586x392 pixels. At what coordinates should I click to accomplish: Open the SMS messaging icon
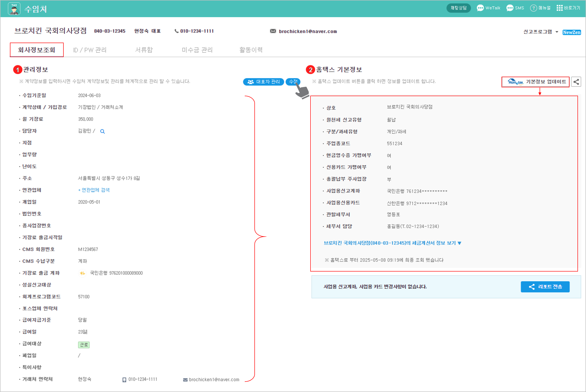pos(510,8)
